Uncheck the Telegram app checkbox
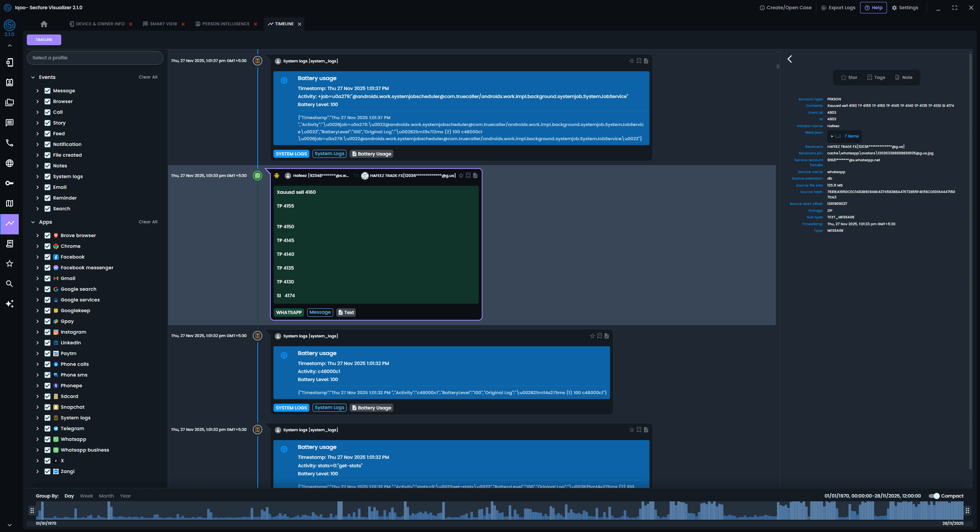 (47, 429)
